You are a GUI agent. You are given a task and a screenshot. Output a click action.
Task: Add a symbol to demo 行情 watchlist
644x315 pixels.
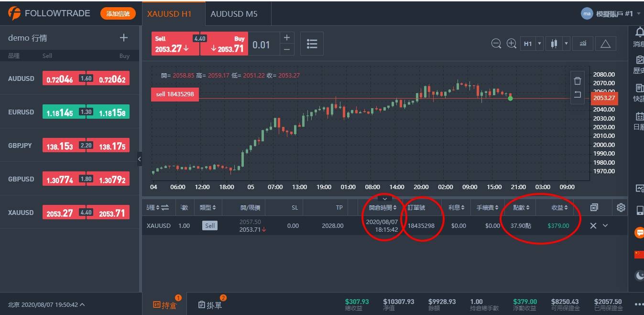click(124, 38)
